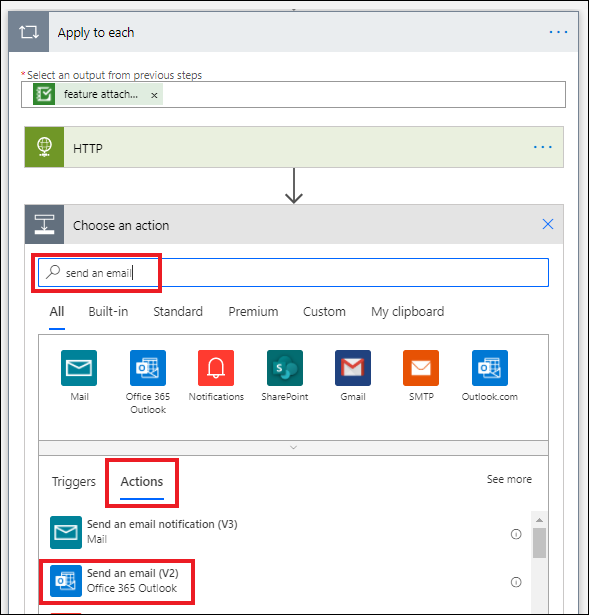
Task: Click the output from previous steps field
Action: (x=293, y=95)
